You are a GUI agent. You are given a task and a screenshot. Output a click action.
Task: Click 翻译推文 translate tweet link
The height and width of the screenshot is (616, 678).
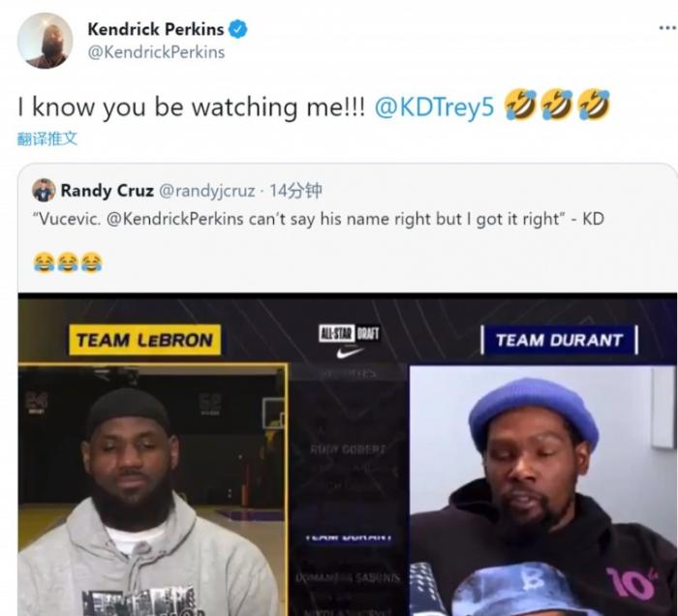pos(47,139)
